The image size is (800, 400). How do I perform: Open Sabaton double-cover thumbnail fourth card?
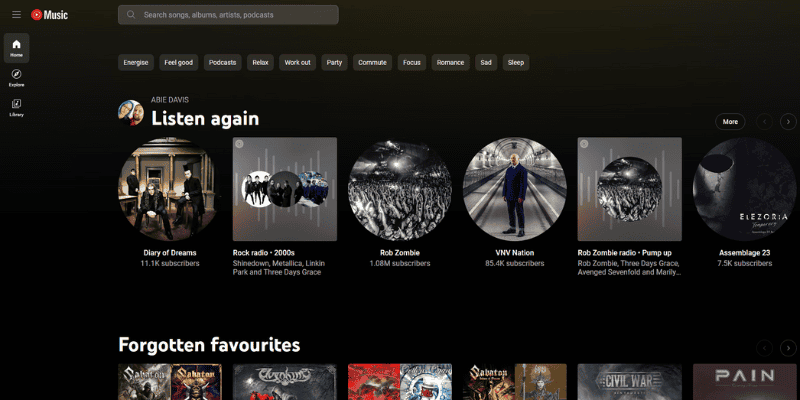click(515, 382)
